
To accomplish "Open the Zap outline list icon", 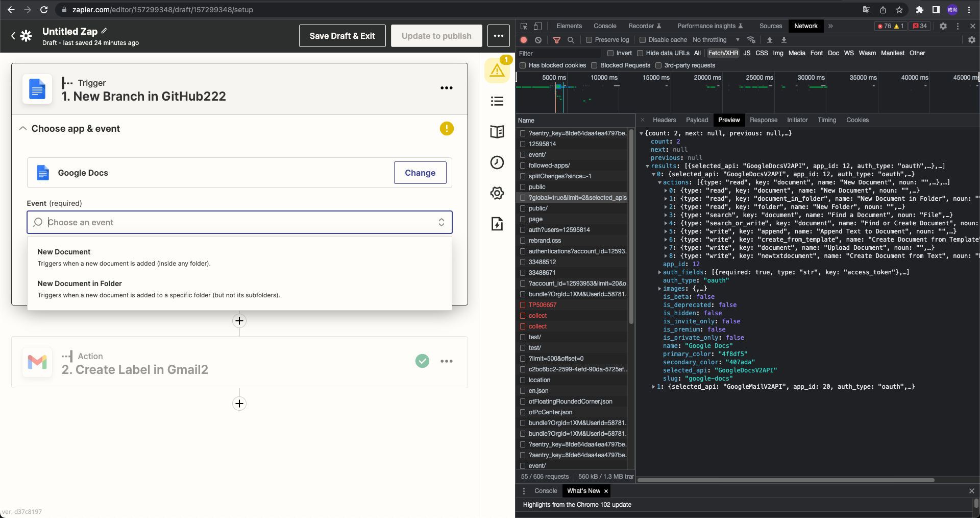I will tap(497, 101).
